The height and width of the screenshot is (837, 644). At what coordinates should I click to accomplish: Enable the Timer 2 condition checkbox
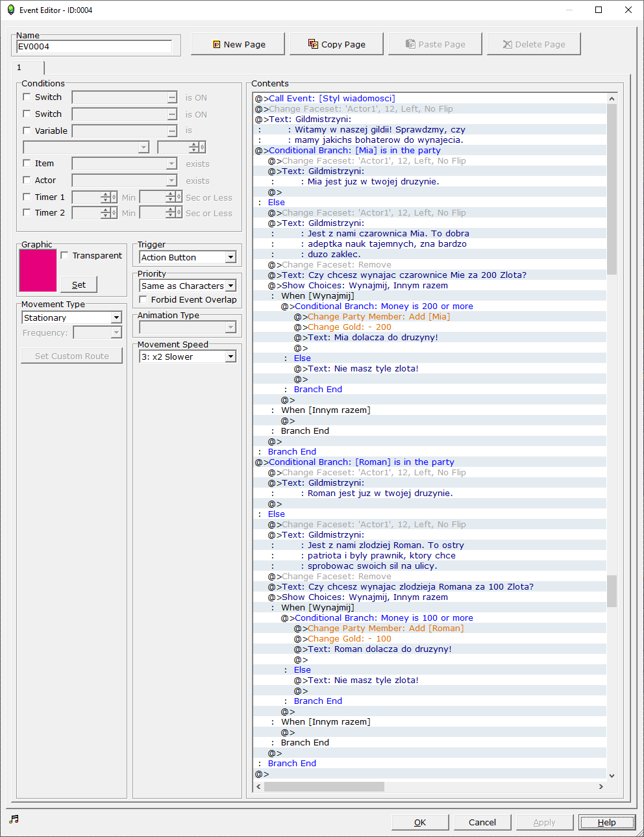tap(27, 212)
